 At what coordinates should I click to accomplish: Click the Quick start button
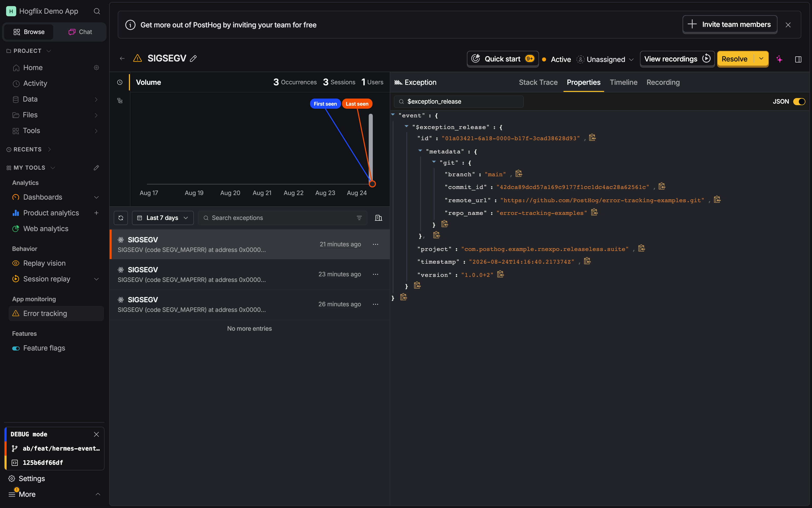(x=503, y=59)
